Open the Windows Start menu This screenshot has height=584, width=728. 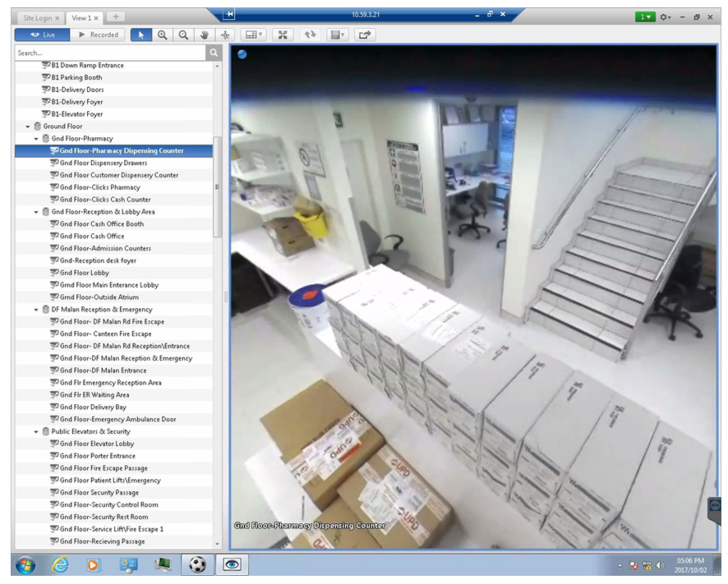click(25, 565)
